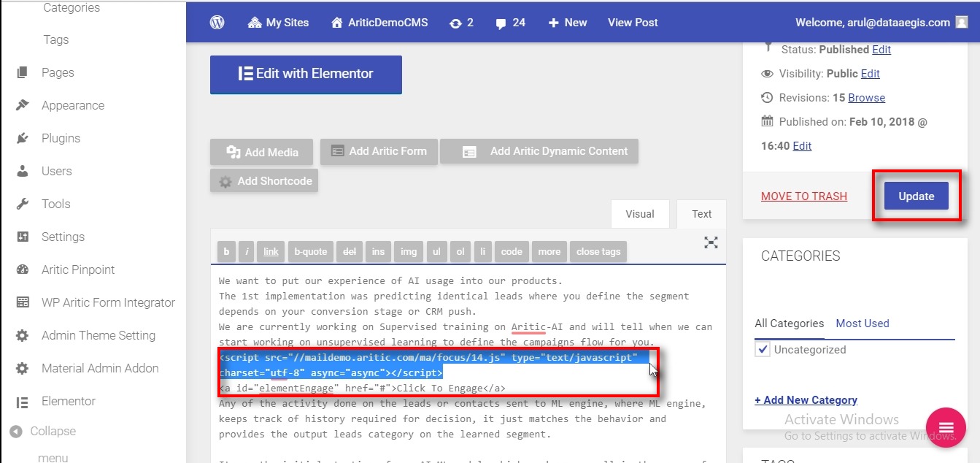
Task: Open the Settings menu
Action: 63,237
